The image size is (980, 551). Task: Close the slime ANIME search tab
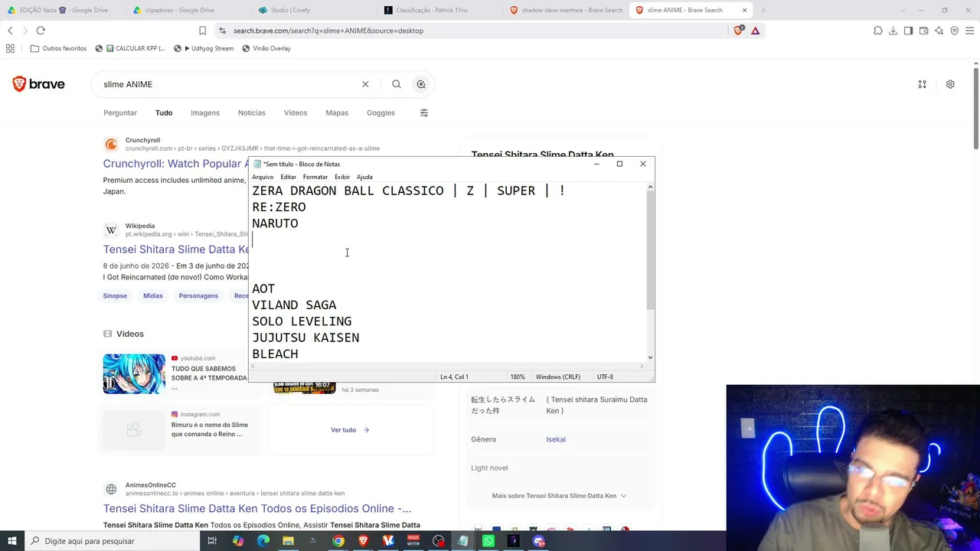coord(744,10)
